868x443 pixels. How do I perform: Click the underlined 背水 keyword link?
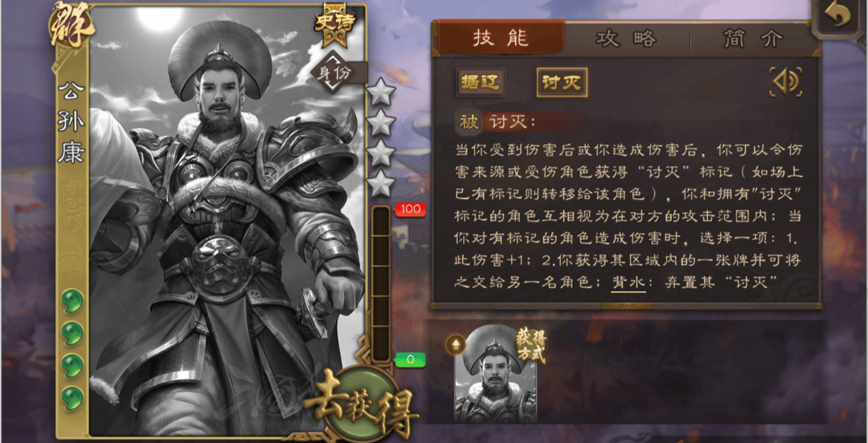628,282
